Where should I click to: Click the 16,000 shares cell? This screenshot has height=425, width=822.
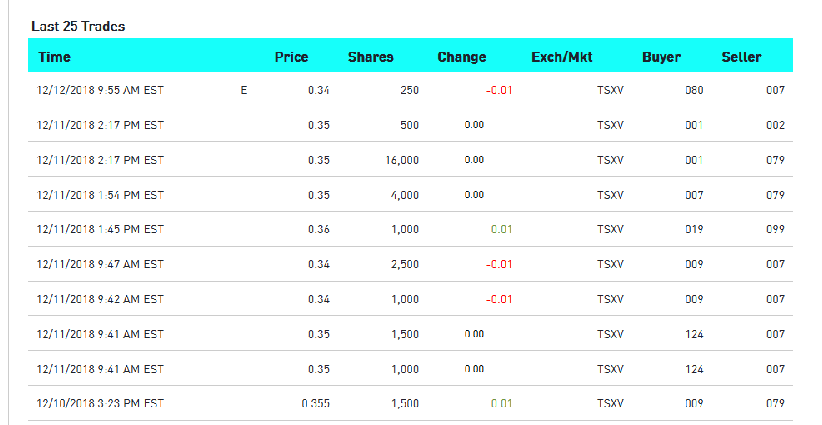pos(402,160)
